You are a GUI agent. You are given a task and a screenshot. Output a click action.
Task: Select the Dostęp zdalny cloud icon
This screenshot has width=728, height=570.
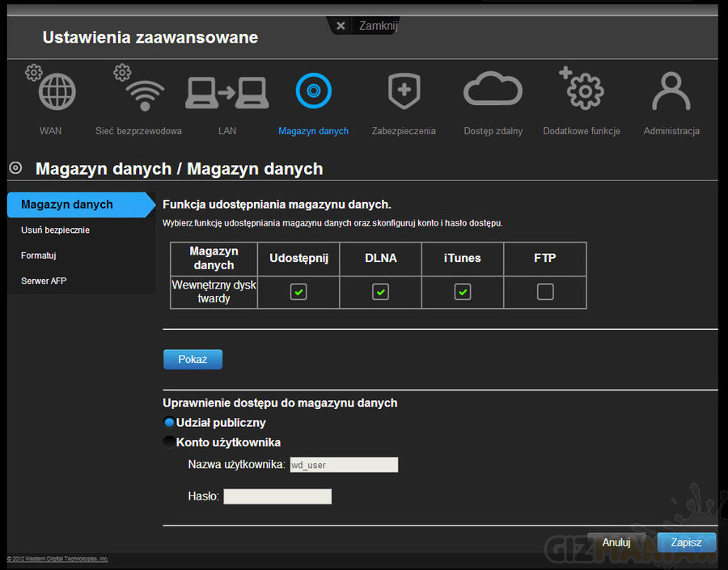493,91
